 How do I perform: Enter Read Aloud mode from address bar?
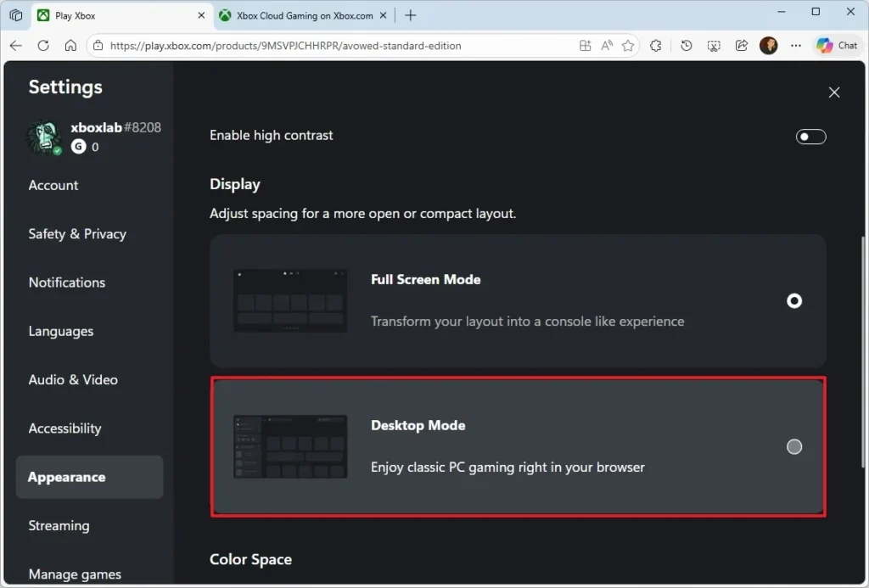pyautogui.click(x=606, y=45)
